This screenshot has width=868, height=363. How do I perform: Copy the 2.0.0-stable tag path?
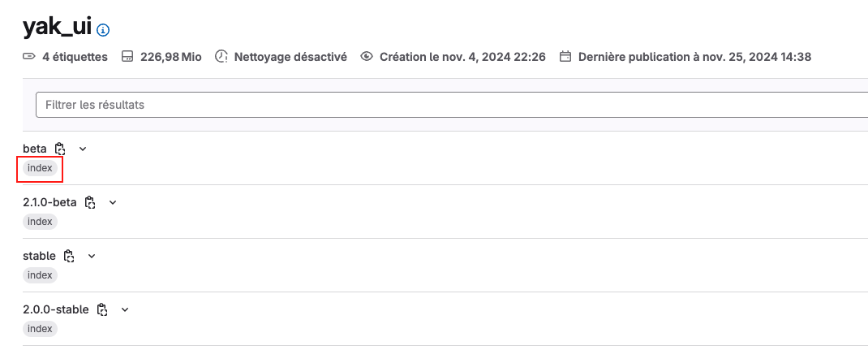pos(102,309)
